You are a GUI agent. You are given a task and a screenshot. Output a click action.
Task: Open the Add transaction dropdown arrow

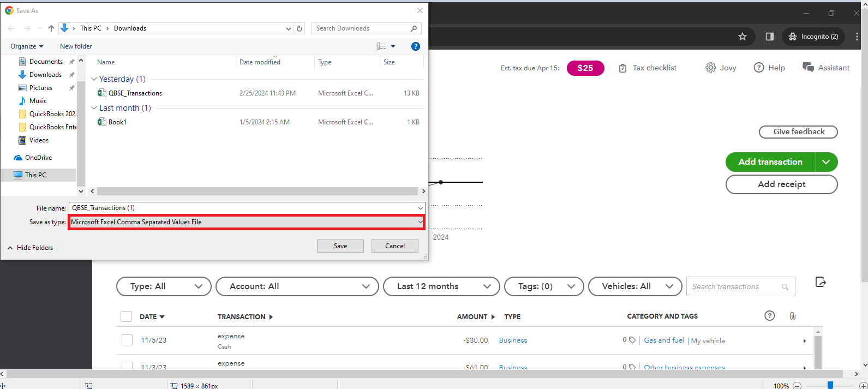[x=827, y=162]
